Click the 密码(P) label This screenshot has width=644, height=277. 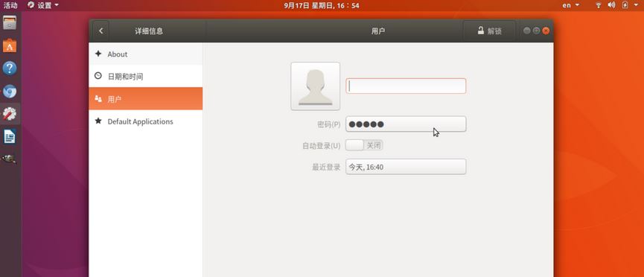pos(329,124)
